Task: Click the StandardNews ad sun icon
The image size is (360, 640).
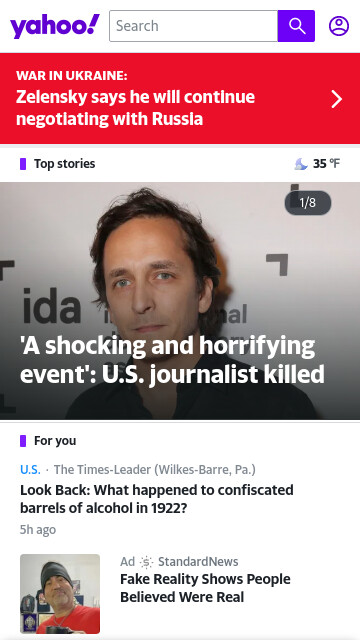Action: pyautogui.click(x=147, y=562)
